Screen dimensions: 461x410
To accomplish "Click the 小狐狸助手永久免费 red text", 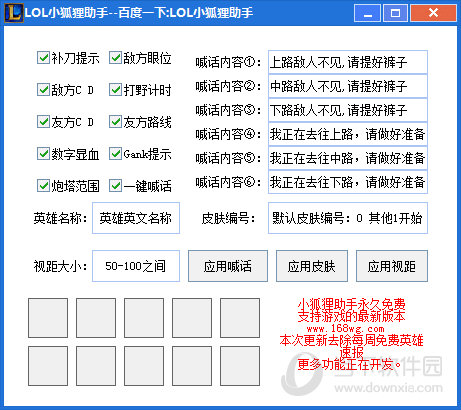I will pos(351,304).
